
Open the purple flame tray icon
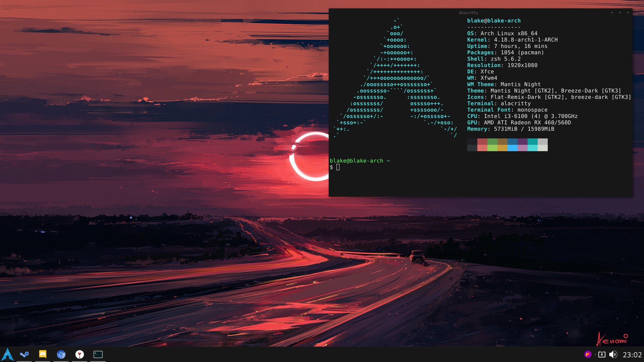point(588,354)
